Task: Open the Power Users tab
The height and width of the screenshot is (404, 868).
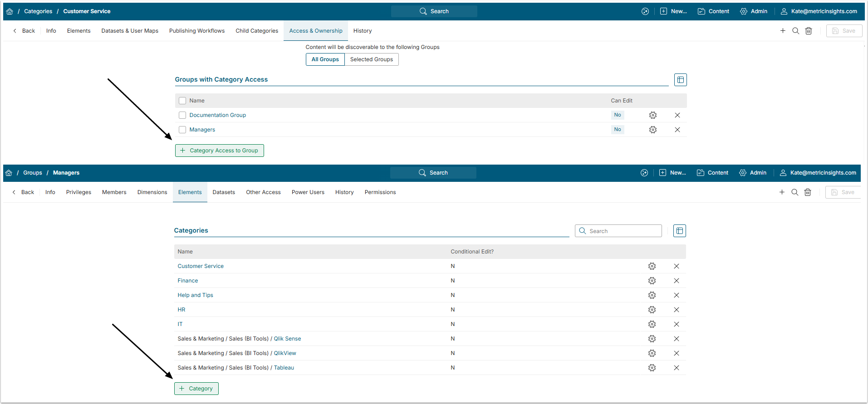Action: [308, 192]
